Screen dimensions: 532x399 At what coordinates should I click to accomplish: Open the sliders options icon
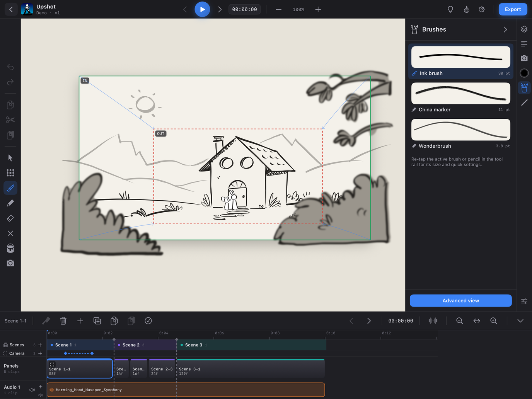point(524,301)
